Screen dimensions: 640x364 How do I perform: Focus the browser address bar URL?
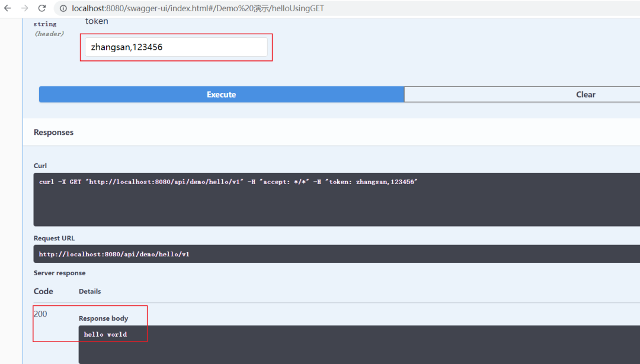coord(198,8)
